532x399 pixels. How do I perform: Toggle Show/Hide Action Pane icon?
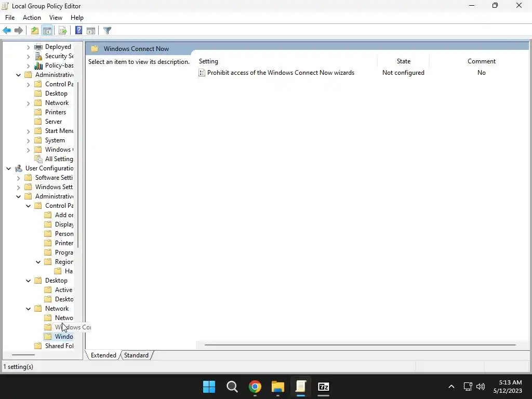91,31
